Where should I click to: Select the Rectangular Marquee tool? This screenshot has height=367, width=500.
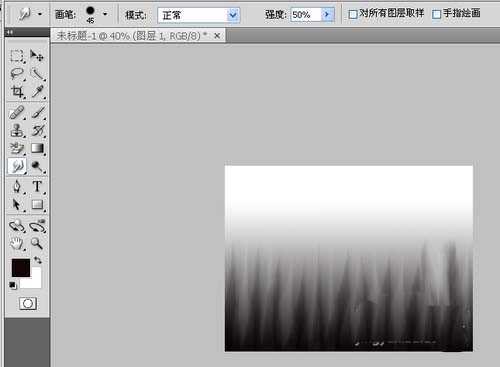click(17, 56)
